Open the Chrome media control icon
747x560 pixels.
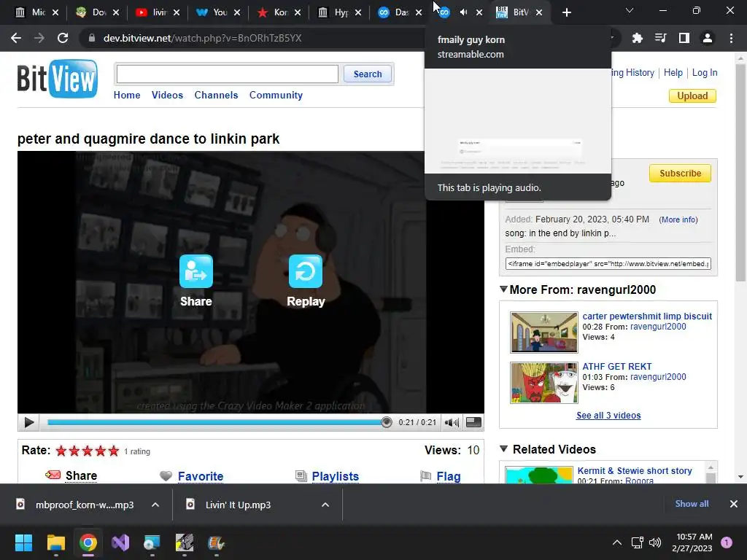[x=660, y=38]
